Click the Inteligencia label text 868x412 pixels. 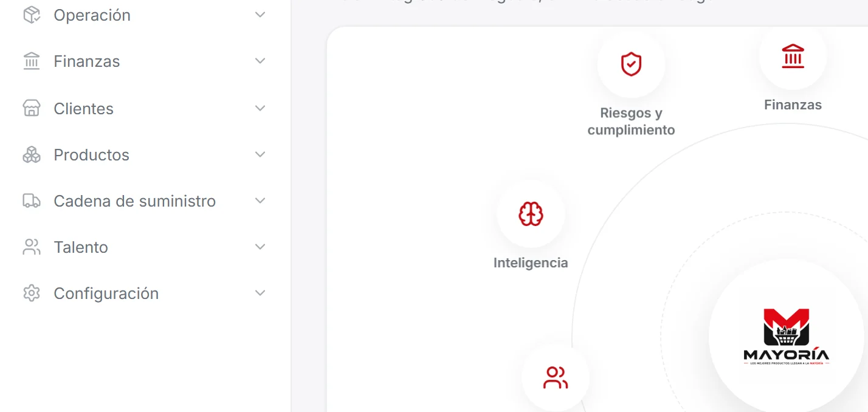click(531, 263)
